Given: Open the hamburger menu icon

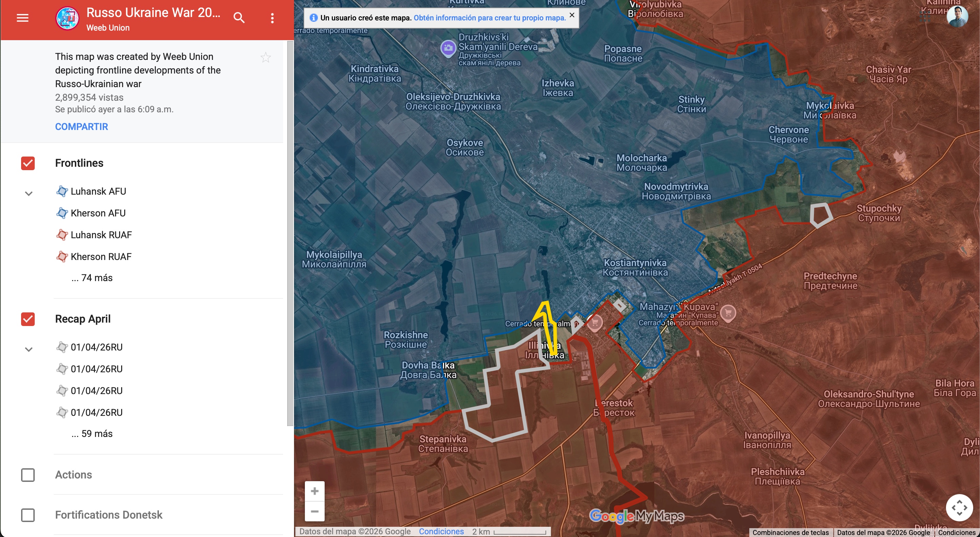Looking at the screenshot, I should pyautogui.click(x=22, y=17).
